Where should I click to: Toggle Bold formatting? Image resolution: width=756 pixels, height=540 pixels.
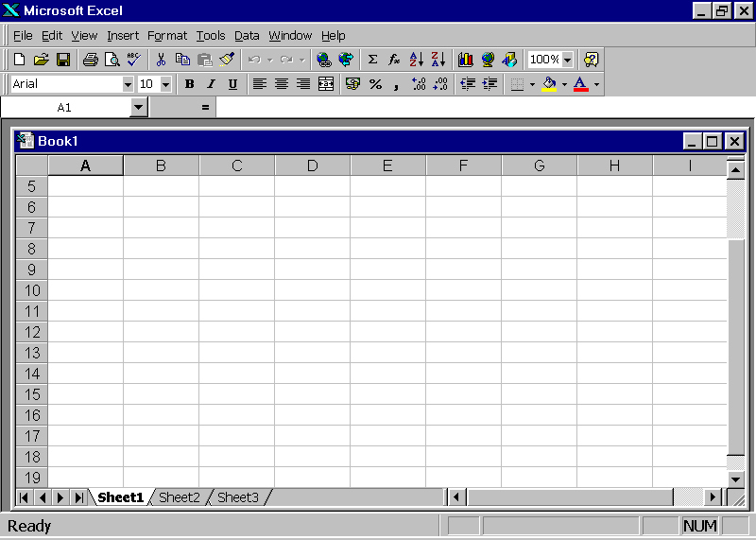[x=190, y=84]
